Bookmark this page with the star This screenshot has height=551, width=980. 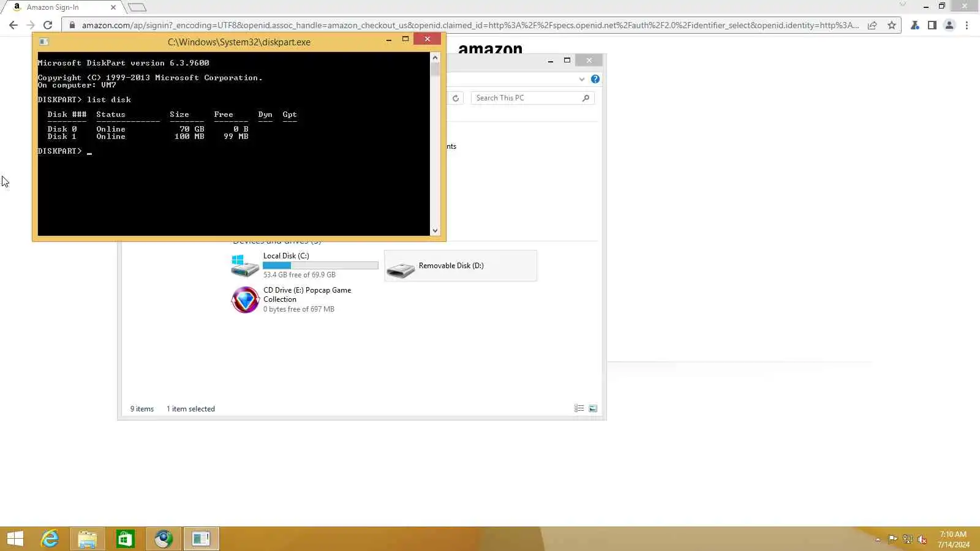(x=892, y=25)
